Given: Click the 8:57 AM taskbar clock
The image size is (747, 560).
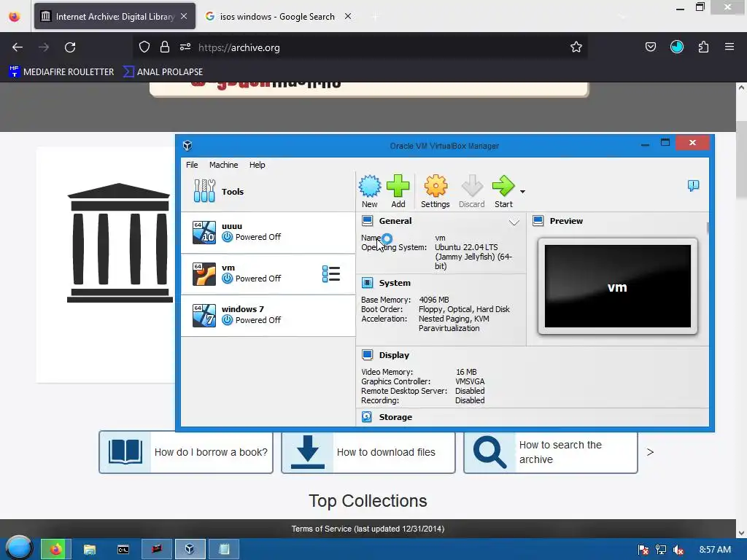Looking at the screenshot, I should (715, 550).
